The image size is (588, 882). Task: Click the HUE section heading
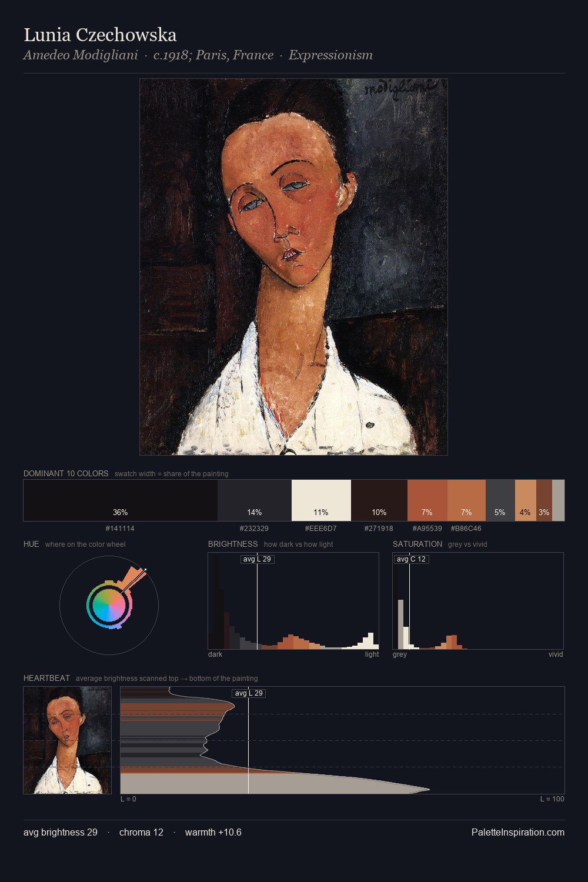[x=31, y=544]
